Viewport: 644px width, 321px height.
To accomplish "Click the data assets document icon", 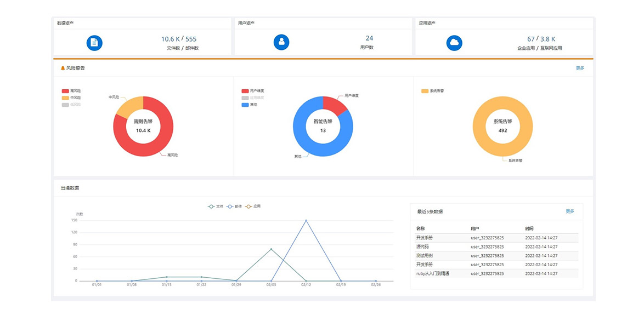I will [x=94, y=43].
